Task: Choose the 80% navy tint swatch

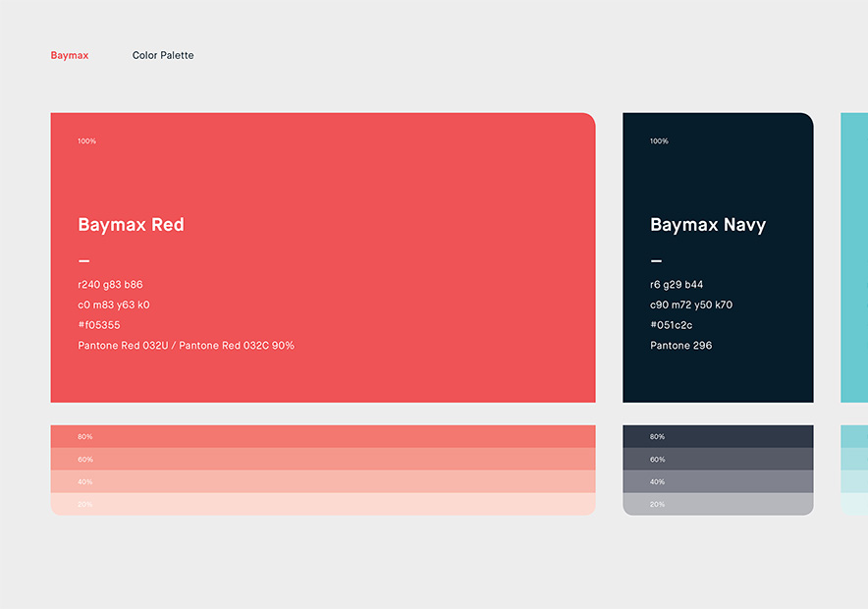Action: [718, 436]
